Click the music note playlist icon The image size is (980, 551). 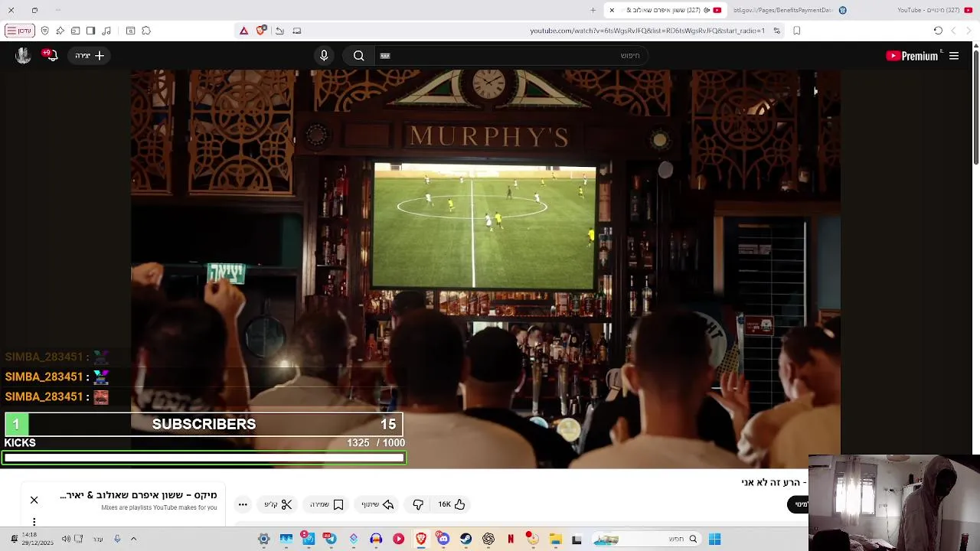coord(106,31)
